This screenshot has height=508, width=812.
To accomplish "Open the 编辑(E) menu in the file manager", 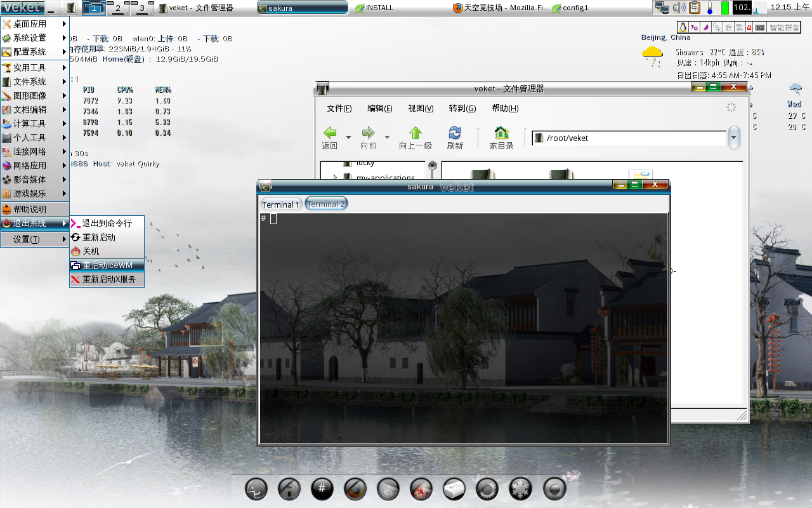I will click(380, 109).
